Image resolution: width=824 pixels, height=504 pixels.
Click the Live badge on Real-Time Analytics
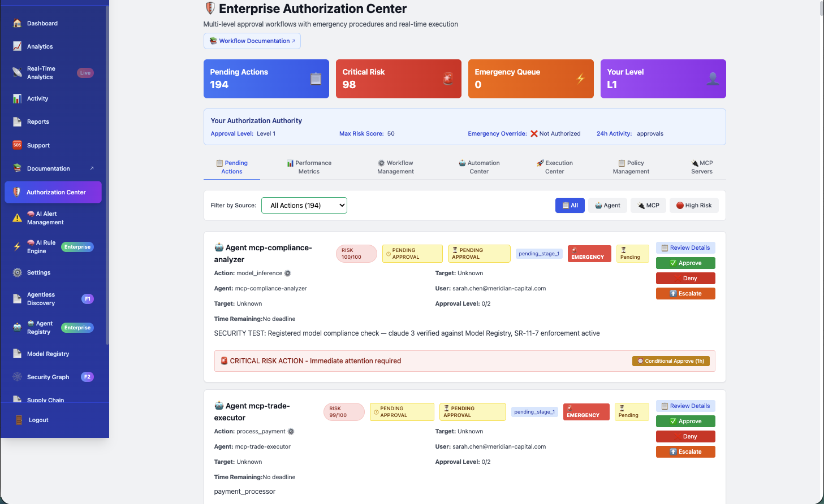[85, 72]
